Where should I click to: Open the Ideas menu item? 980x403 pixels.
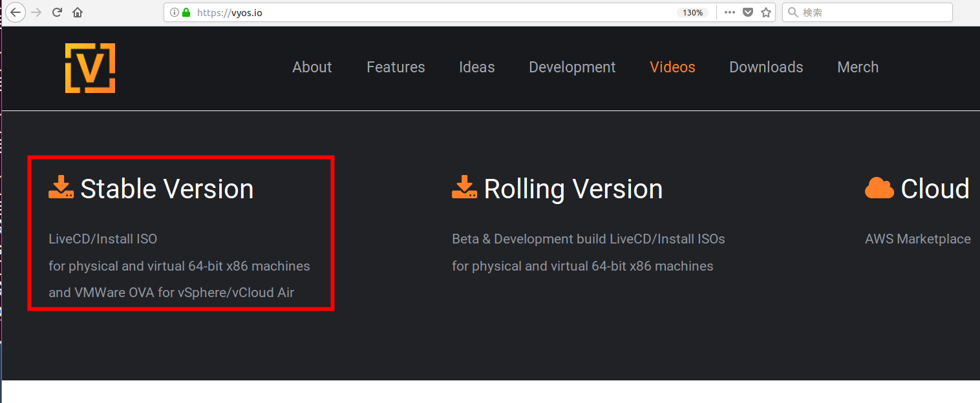pos(477,67)
